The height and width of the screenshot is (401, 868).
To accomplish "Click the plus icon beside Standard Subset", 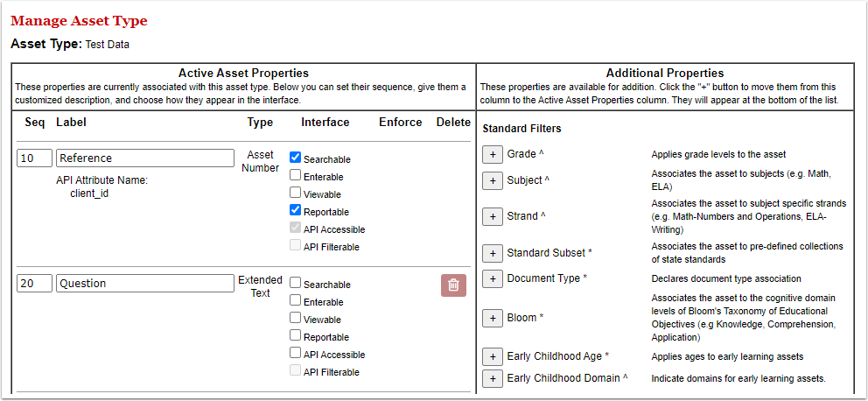I will pos(493,253).
